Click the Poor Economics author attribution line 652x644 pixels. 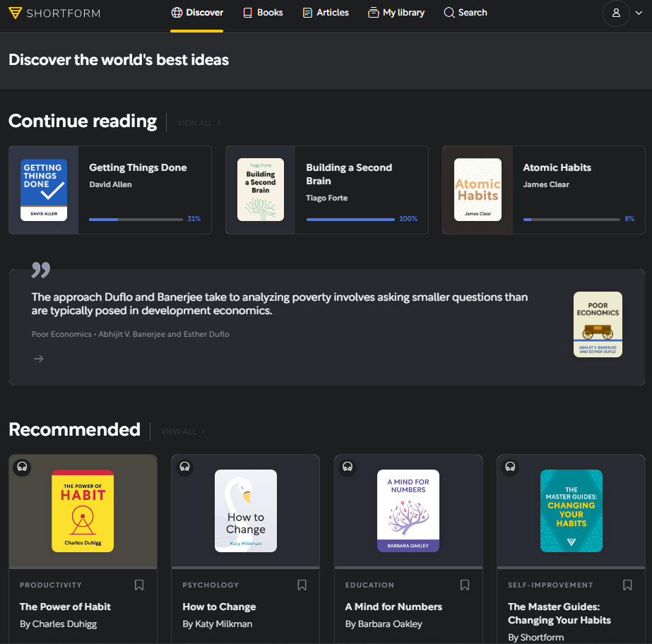(x=130, y=334)
